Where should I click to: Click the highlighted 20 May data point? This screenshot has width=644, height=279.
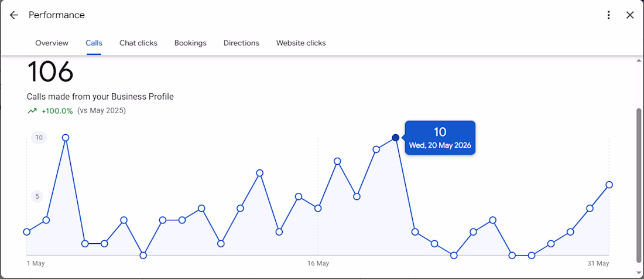pyautogui.click(x=396, y=138)
